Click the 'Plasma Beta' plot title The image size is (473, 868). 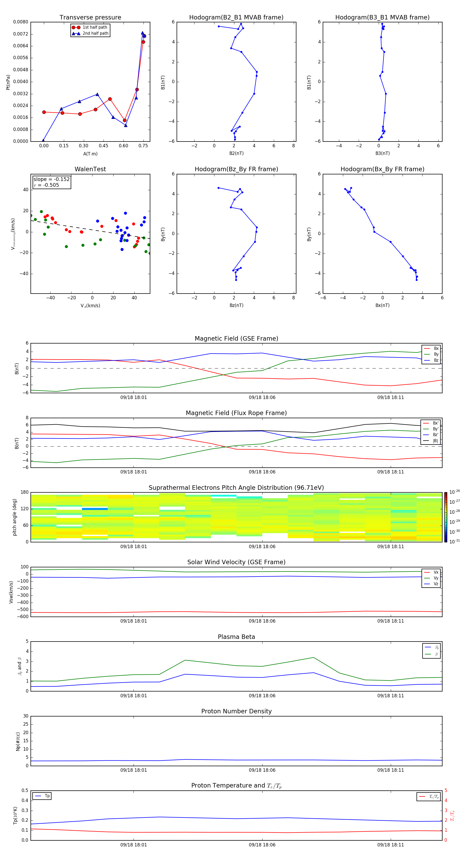pos(236,637)
